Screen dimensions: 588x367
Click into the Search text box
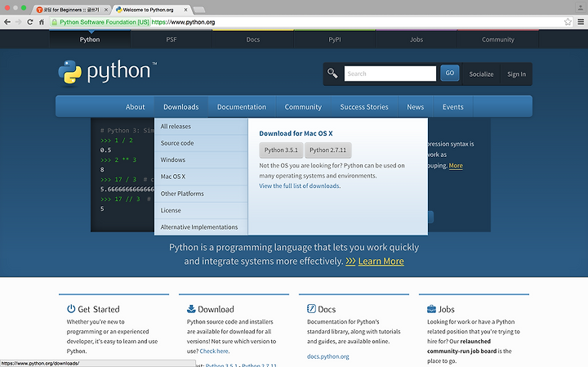pos(390,74)
